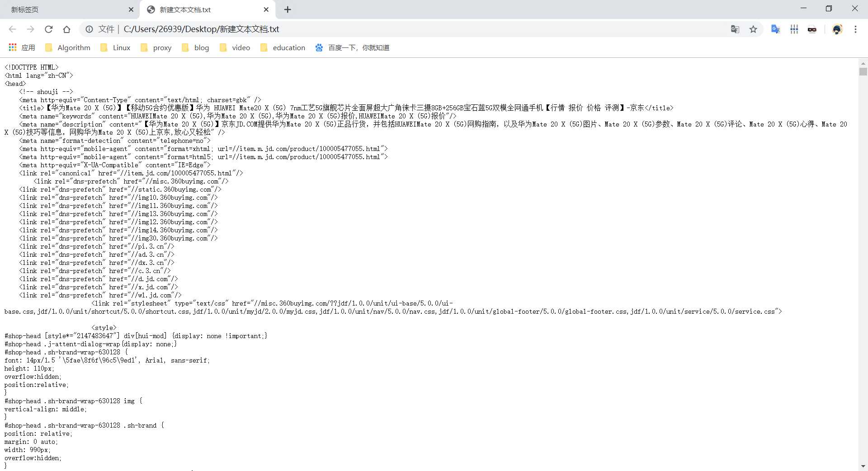
Task: Click the translate page icon in address bar
Action: coord(735,29)
